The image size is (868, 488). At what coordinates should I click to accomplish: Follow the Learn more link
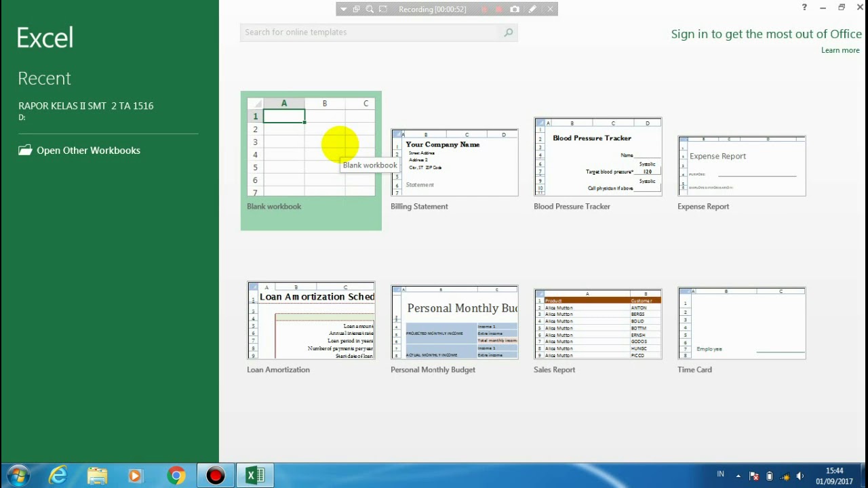coord(840,50)
